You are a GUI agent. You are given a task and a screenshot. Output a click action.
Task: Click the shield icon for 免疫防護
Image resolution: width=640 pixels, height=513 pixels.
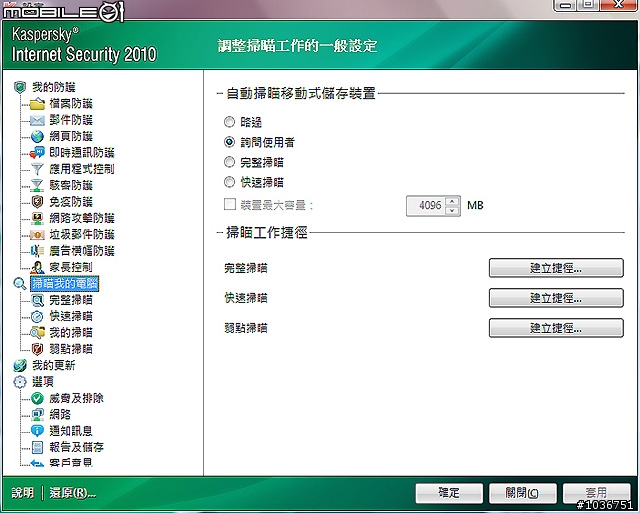[x=37, y=202]
